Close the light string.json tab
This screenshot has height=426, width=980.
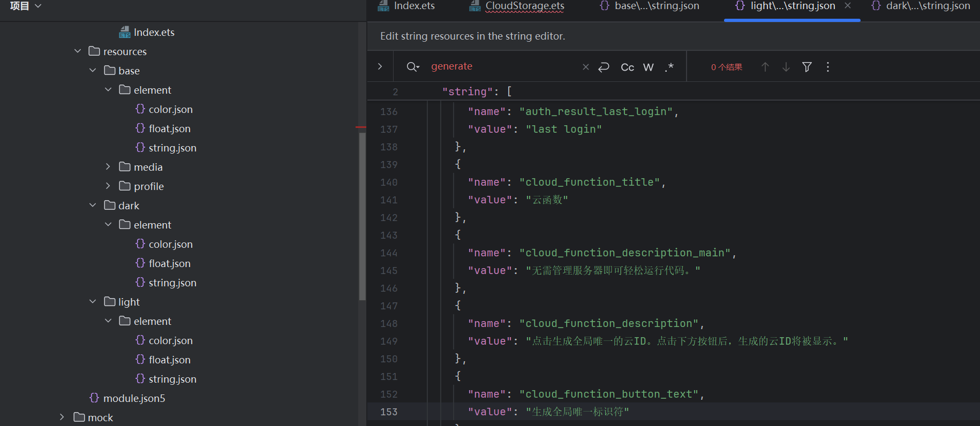(848, 6)
